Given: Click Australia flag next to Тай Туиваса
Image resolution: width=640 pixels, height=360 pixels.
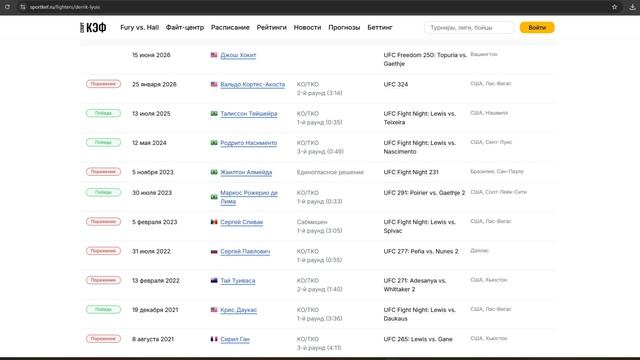Looking at the screenshot, I should tap(214, 280).
